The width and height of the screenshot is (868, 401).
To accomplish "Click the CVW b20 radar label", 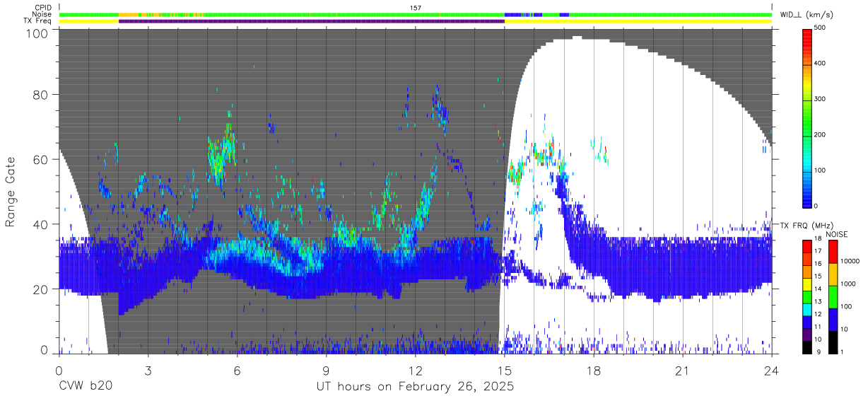I will pyautogui.click(x=86, y=387).
